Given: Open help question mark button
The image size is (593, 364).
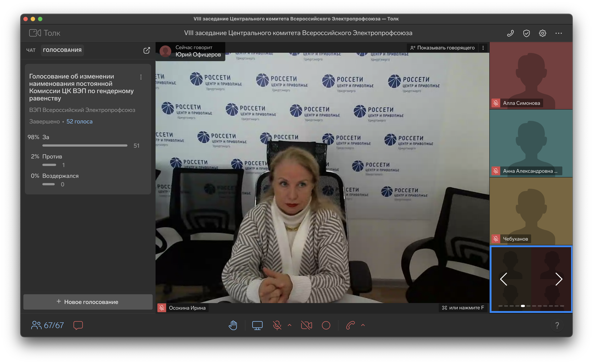Looking at the screenshot, I should 557,325.
